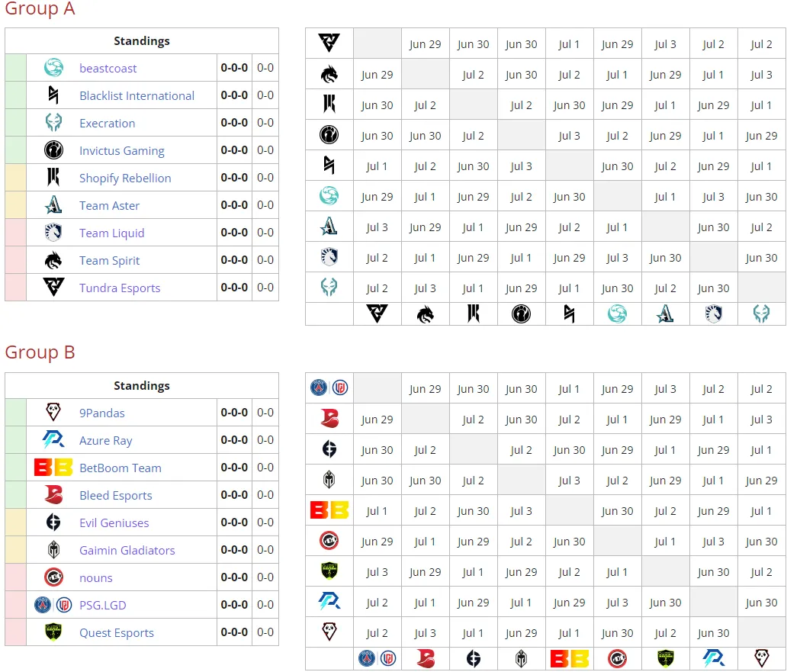800x672 pixels.
Task: Click Team Liquid logo in Group A grid bottom row
Action: 713,313
